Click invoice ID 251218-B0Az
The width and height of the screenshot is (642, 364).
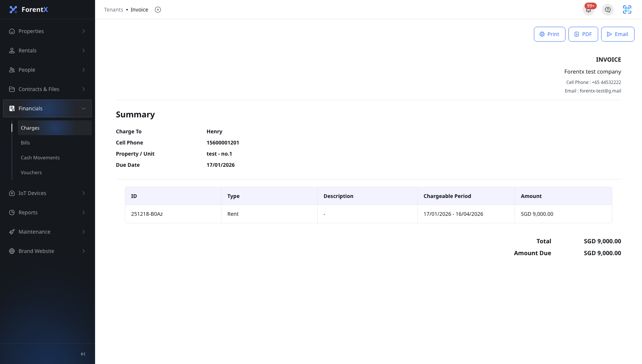click(147, 214)
